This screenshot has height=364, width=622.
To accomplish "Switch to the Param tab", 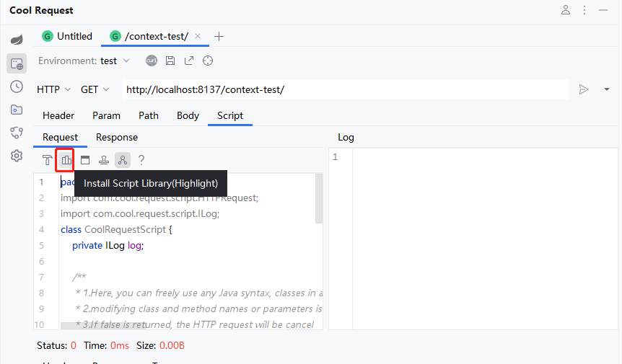I will click(x=106, y=115).
